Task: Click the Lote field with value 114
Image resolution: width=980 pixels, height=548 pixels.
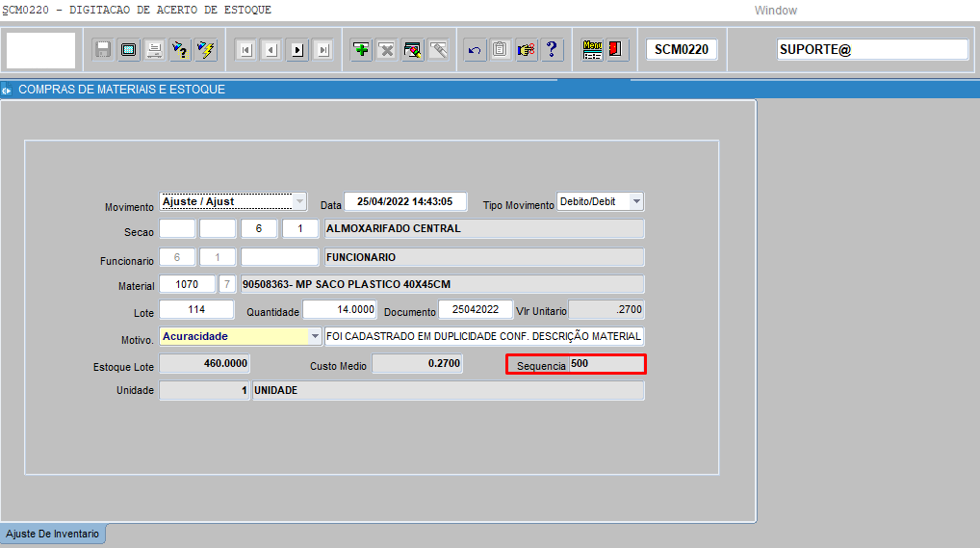Action: [x=196, y=309]
